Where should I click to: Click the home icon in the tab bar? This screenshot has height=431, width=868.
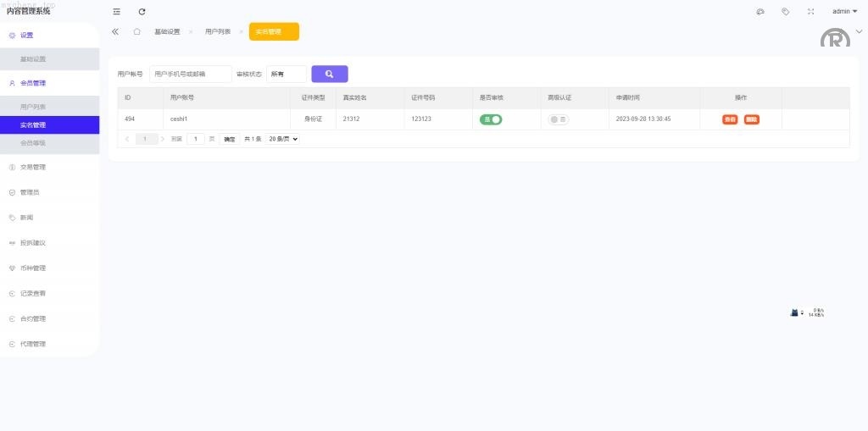pos(136,31)
